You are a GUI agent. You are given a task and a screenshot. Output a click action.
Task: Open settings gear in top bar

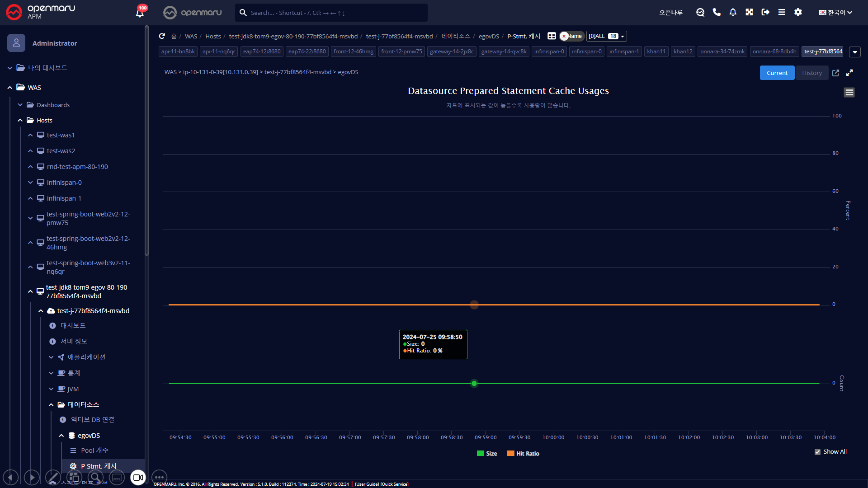798,12
